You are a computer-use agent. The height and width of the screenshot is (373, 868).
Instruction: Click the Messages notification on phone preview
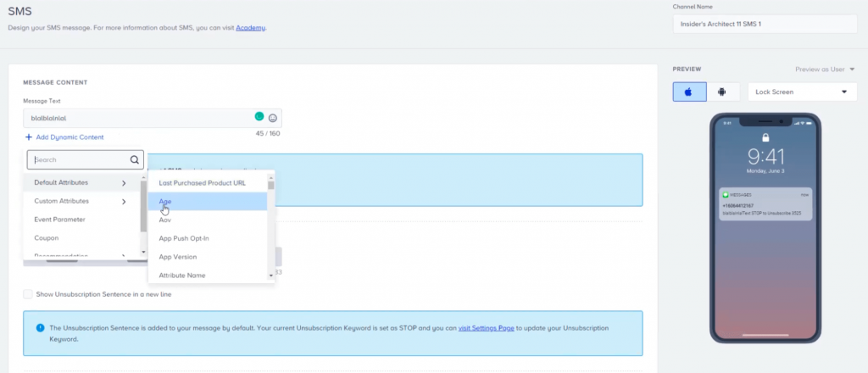point(765,204)
